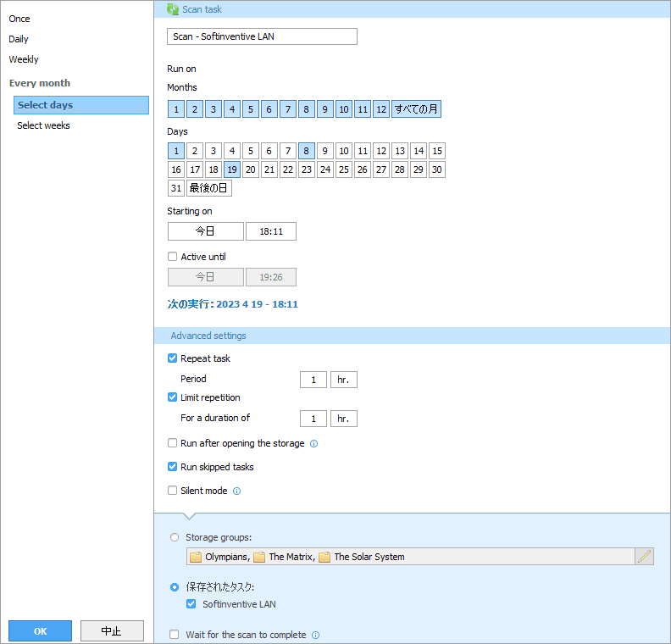Click info icon next to Silent mode
Viewport: 671px width, 644px height.
point(237,491)
